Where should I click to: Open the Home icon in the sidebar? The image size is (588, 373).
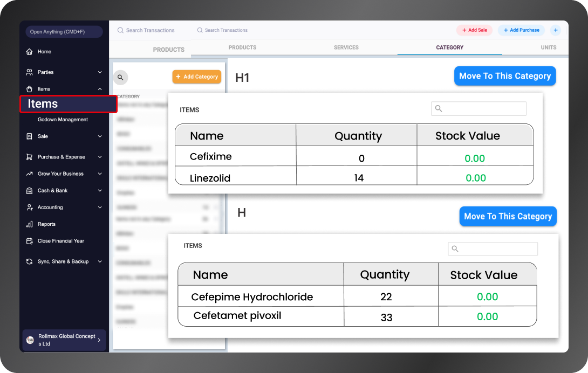coord(29,51)
